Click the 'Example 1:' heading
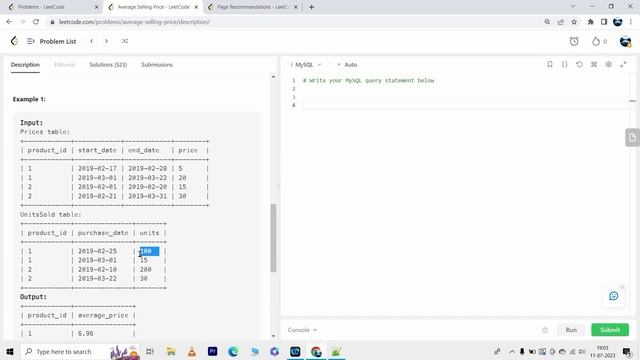 [x=29, y=99]
